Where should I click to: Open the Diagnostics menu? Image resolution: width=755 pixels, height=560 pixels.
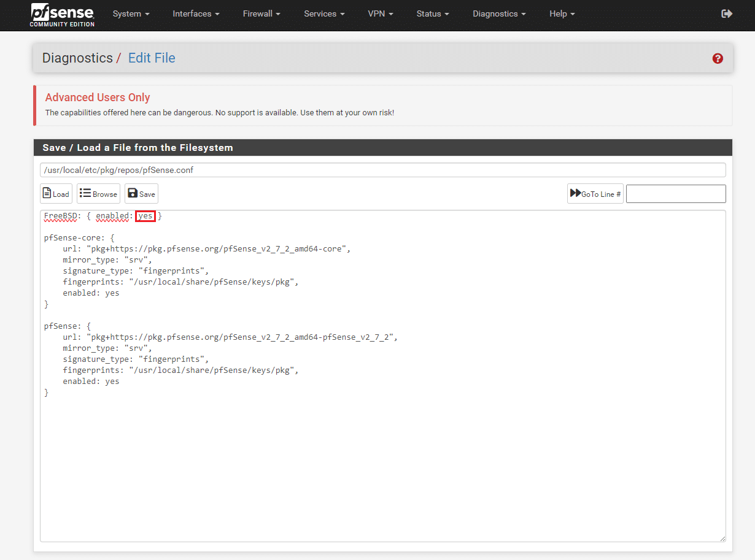499,13
